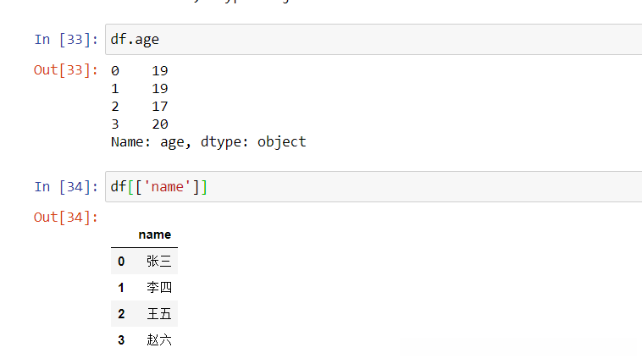Select the Out[33] output prompt
The image size is (642, 364).
click(66, 69)
